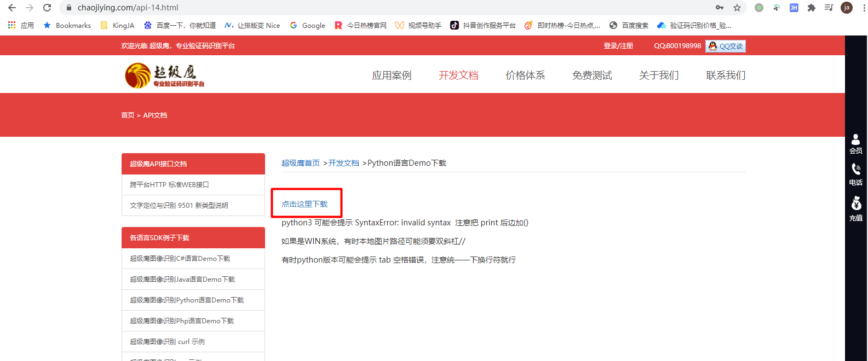The height and width of the screenshot is (361, 868).
Task: Click the 超级鹰 eagle logo
Action: click(164, 75)
